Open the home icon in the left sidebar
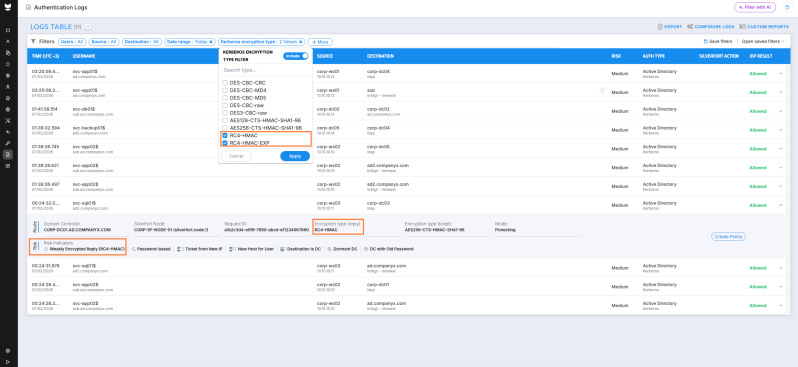This screenshot has width=798, height=367. tap(8, 30)
